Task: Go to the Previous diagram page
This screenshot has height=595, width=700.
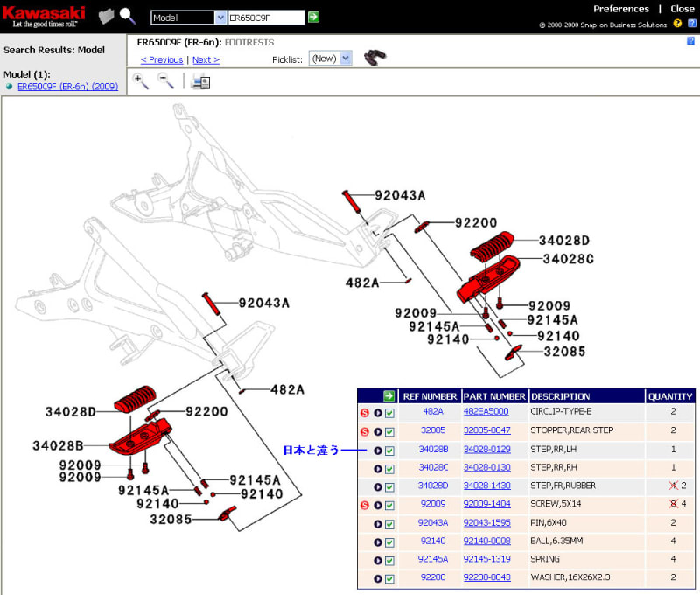Action: (162, 59)
